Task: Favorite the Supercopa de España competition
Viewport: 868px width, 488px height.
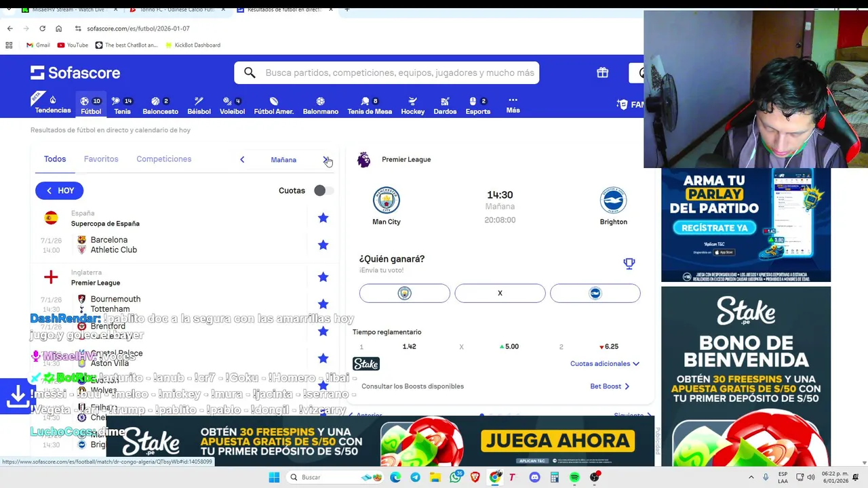Action: click(323, 218)
